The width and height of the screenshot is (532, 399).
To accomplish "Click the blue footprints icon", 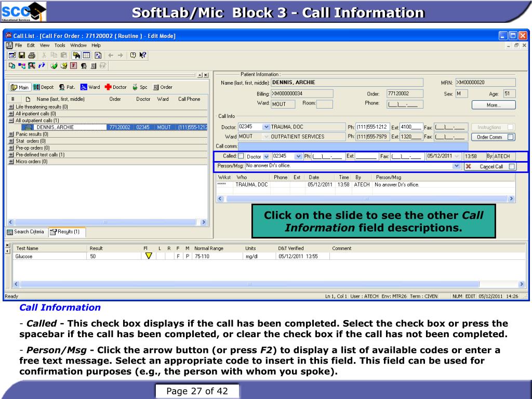I will coord(42,66).
